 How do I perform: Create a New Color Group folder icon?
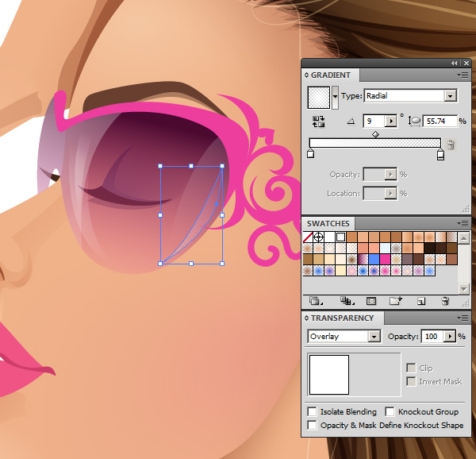pyautogui.click(x=395, y=301)
